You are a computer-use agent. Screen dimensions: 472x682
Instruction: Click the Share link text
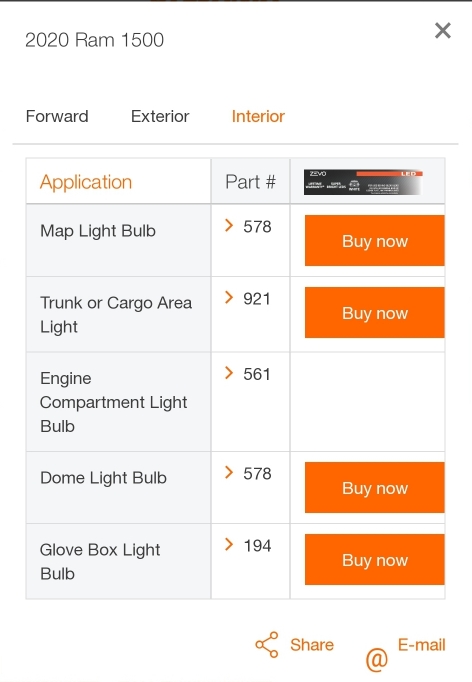coord(312,645)
